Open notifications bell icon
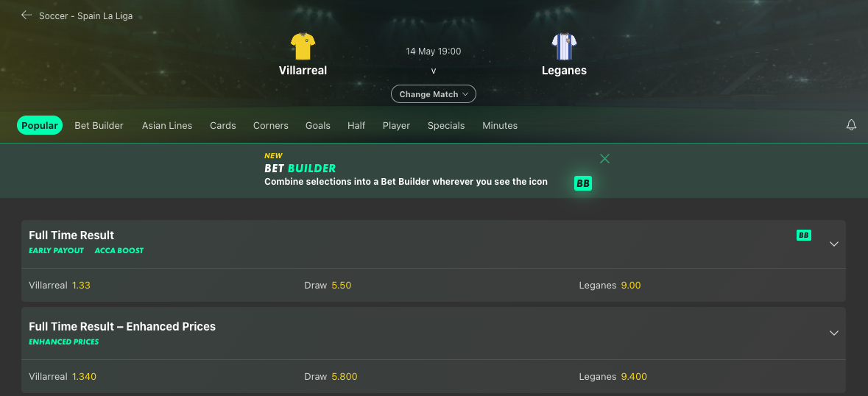The image size is (868, 396). pos(851,125)
